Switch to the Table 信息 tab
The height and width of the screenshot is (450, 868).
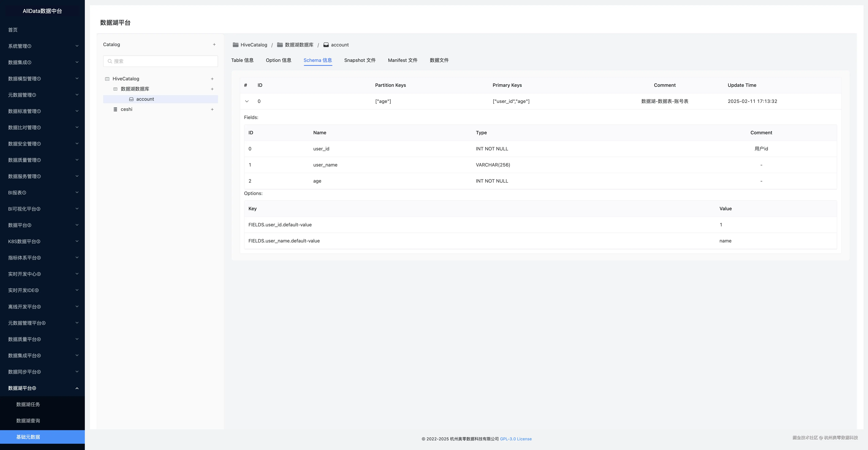(242, 60)
